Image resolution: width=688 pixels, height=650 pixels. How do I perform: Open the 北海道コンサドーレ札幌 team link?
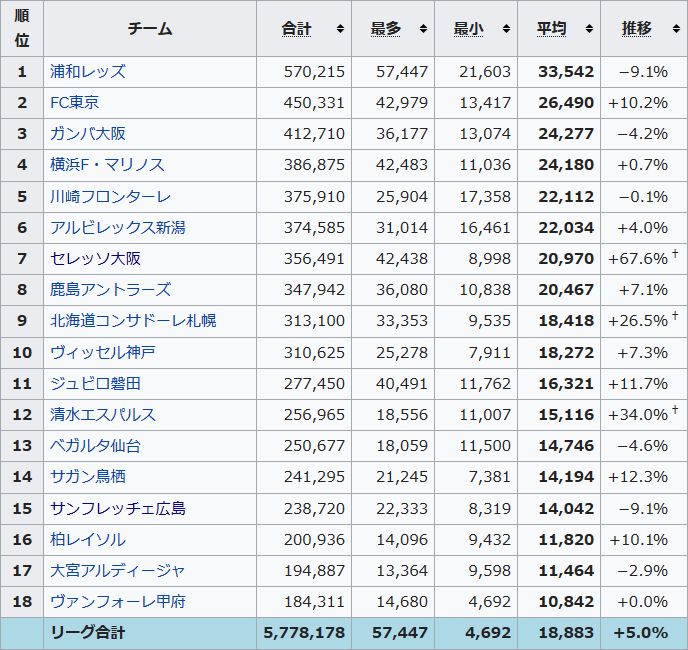click(x=133, y=321)
